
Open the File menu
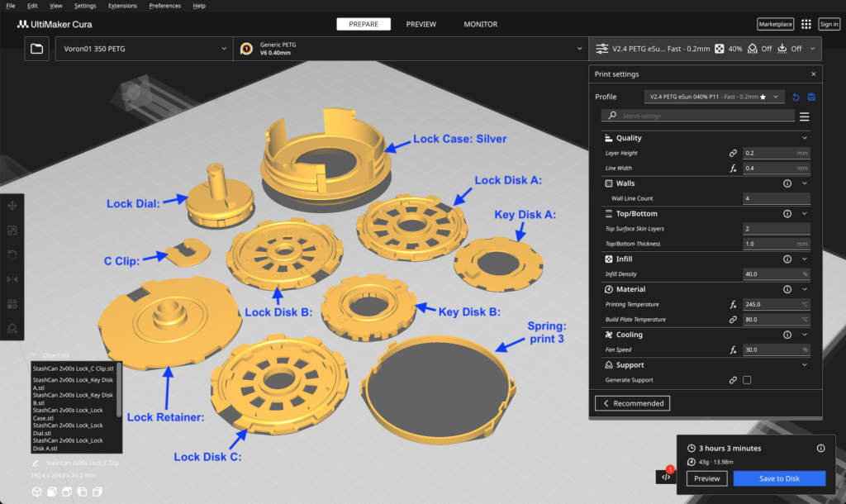point(10,6)
